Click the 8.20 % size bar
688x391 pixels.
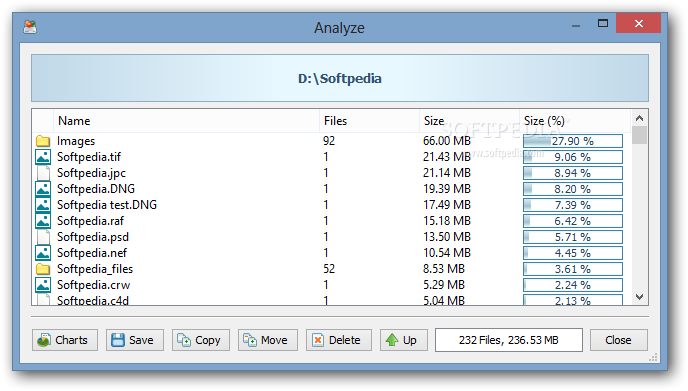pos(573,189)
